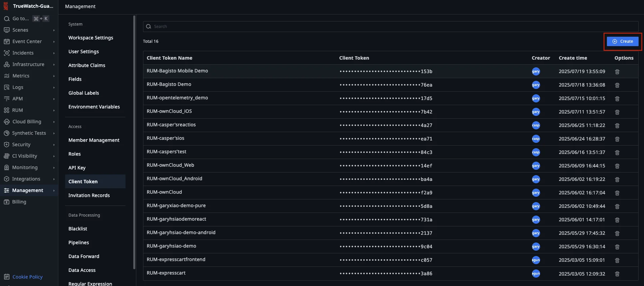
Task: Click trash icon for RUM-ownCloud_iOS row
Action: tap(617, 112)
